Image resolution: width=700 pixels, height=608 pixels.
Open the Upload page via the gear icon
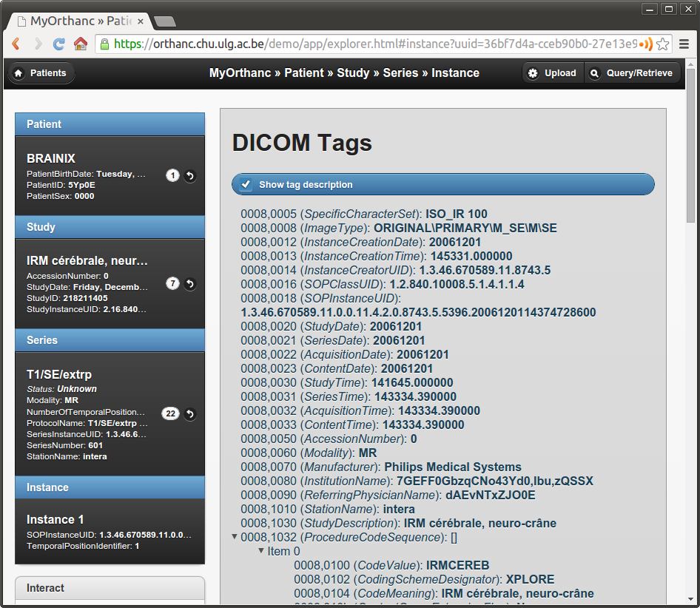(x=534, y=72)
